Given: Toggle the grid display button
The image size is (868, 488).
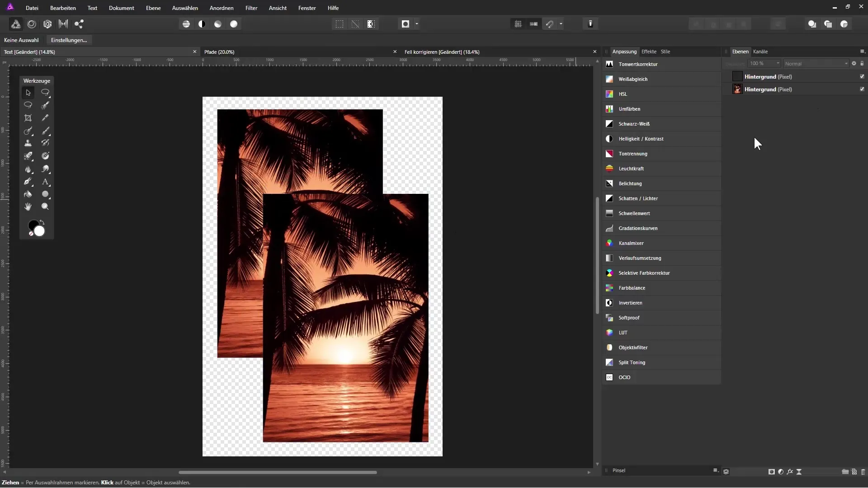Looking at the screenshot, I should tap(518, 24).
